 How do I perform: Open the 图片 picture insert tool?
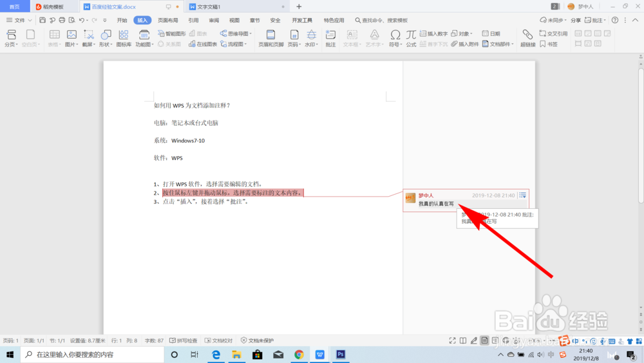(72, 38)
